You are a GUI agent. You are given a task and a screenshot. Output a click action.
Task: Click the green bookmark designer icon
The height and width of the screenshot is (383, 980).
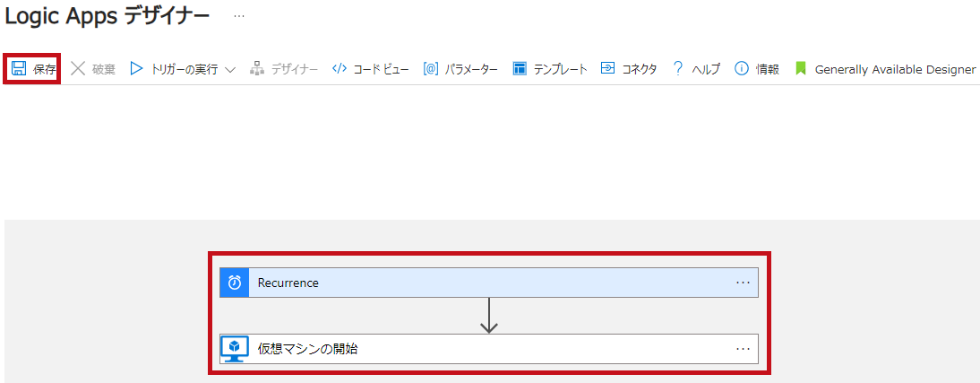(801, 69)
